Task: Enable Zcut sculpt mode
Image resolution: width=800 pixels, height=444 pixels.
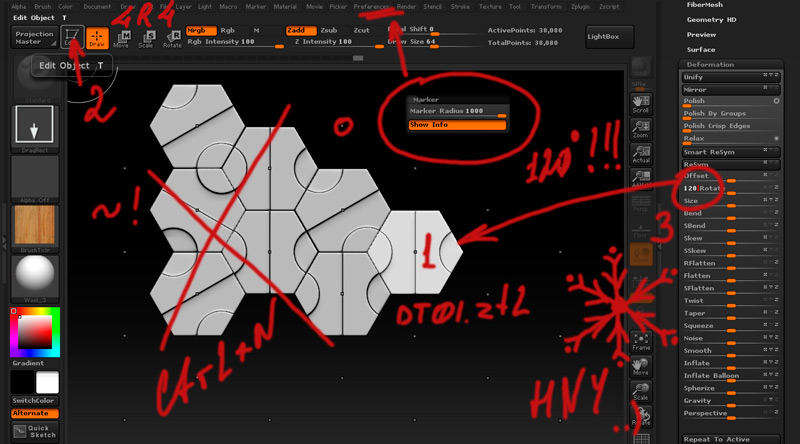Action: pyautogui.click(x=362, y=31)
